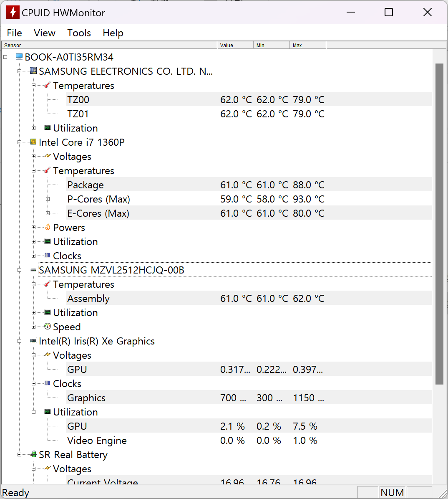The width and height of the screenshot is (448, 499).
Task: Click the battery icon beside SR Real Battery
Action: pyautogui.click(x=33, y=454)
